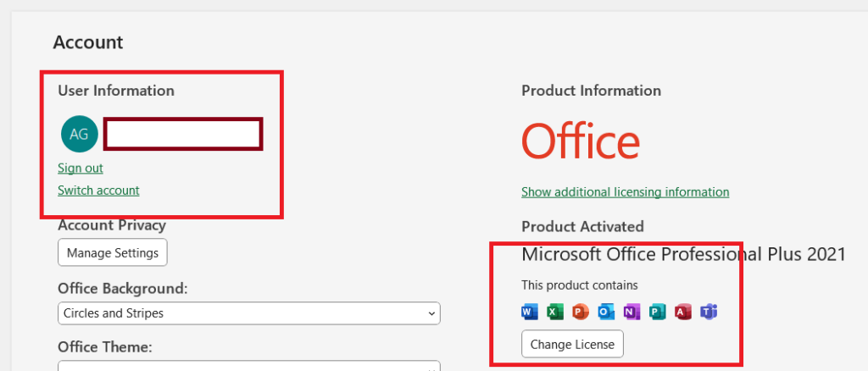Sign out of the account
This screenshot has height=371, width=868.
[x=81, y=168]
